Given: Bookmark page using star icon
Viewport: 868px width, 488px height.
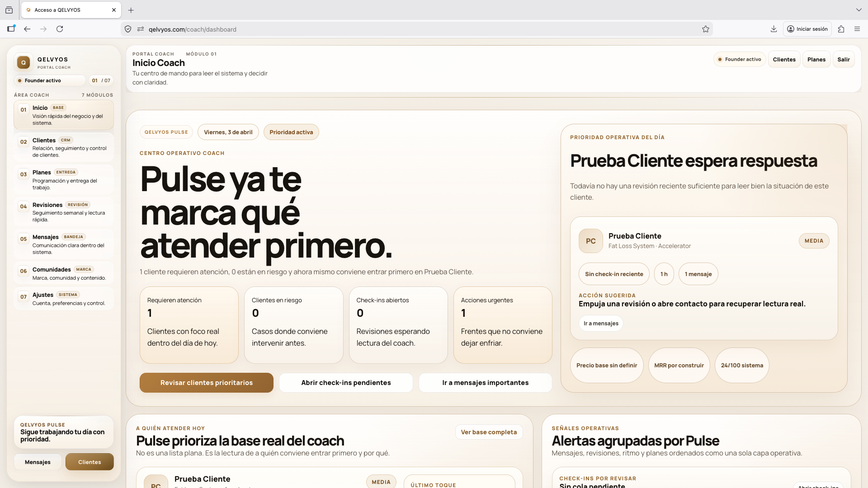Looking at the screenshot, I should pos(705,29).
